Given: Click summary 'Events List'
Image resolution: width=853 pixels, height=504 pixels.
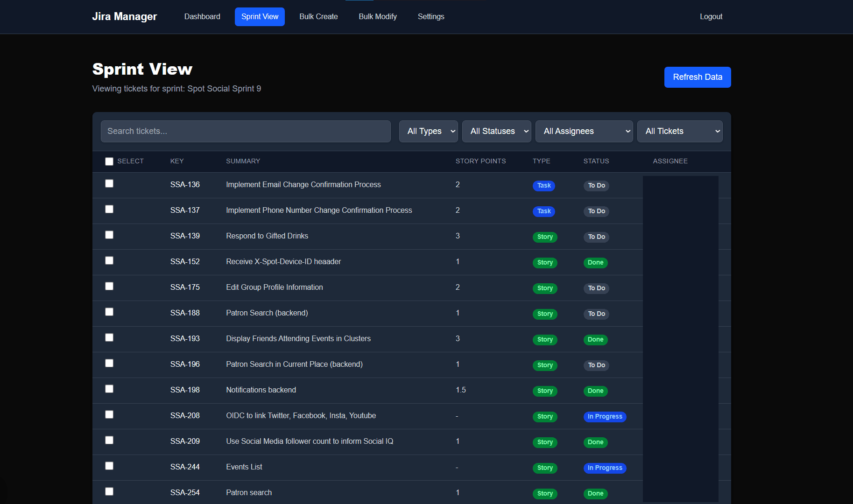Looking at the screenshot, I should (244, 467).
